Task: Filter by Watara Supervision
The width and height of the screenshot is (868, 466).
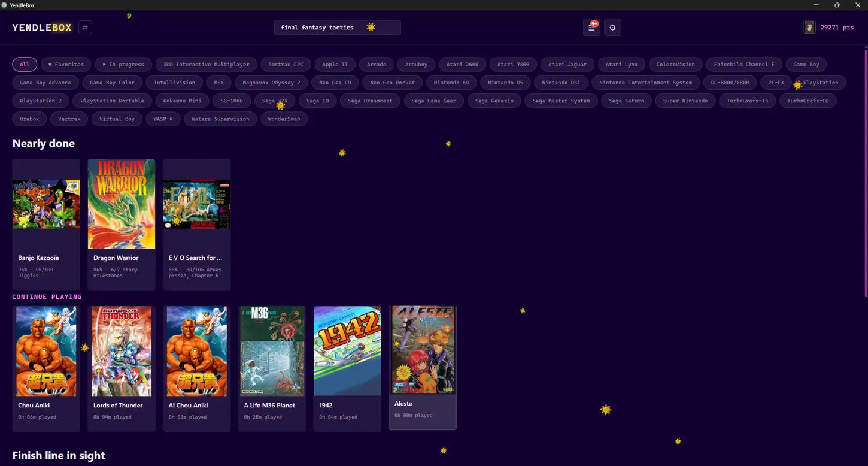Action: tap(220, 119)
